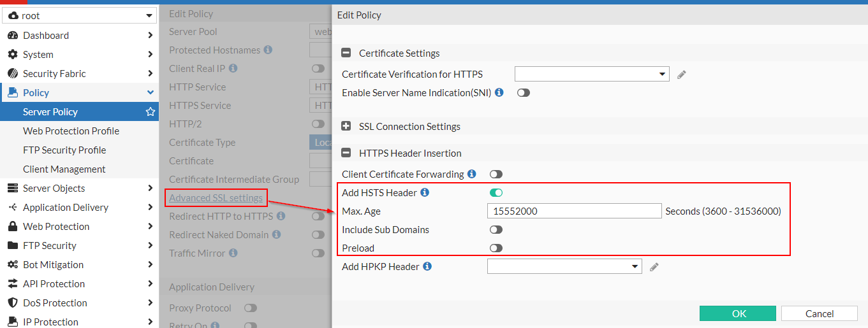This screenshot has height=328, width=868.
Task: Click the System gear icon in the sidebar
Action: pyautogui.click(x=13, y=55)
